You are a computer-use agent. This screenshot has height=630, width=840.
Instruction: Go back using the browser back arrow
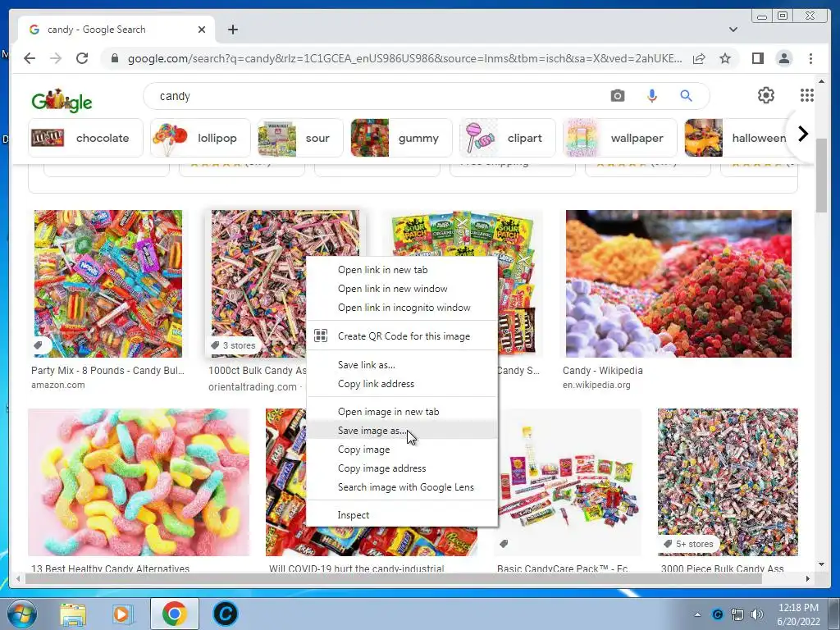(30, 58)
